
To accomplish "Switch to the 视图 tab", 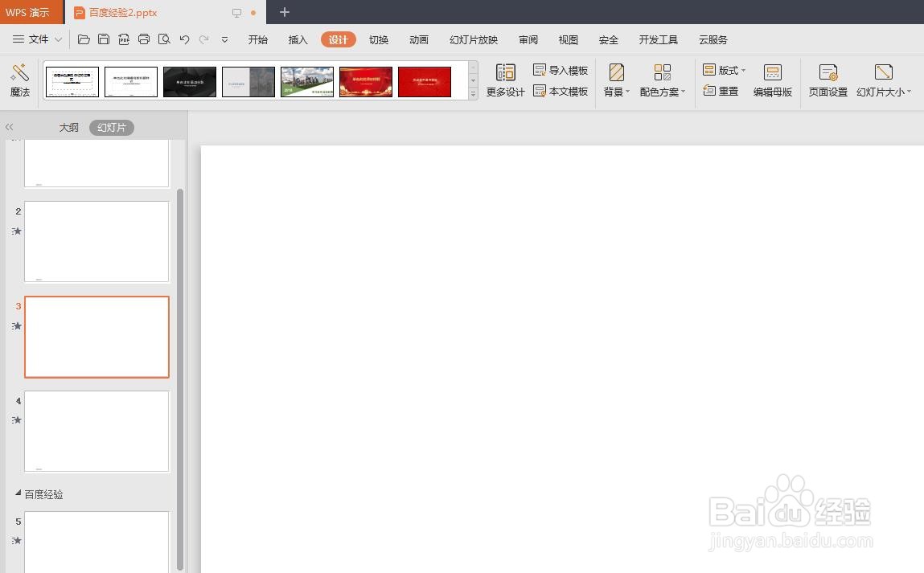I will point(568,39).
